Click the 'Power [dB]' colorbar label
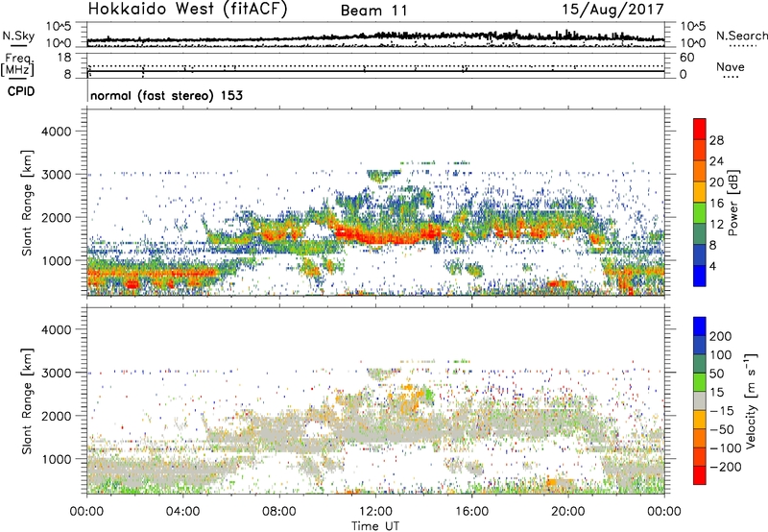The height and width of the screenshot is (532, 768). coord(732,203)
